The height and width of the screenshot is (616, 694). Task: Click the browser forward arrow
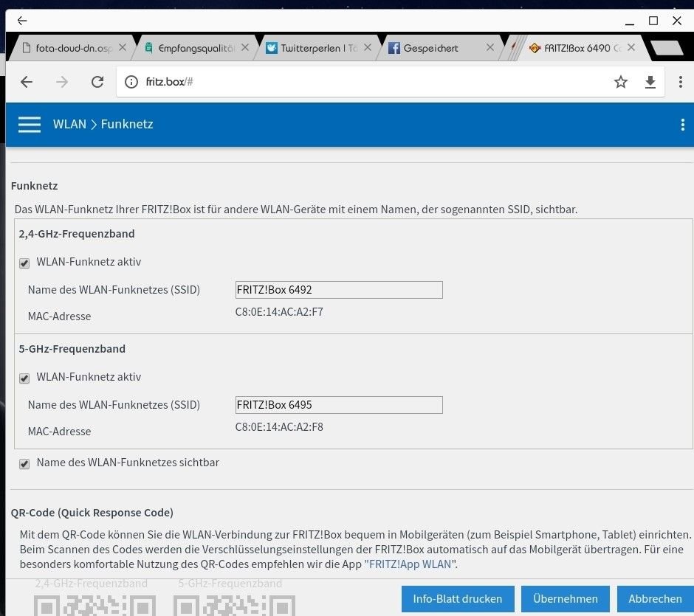click(x=62, y=82)
